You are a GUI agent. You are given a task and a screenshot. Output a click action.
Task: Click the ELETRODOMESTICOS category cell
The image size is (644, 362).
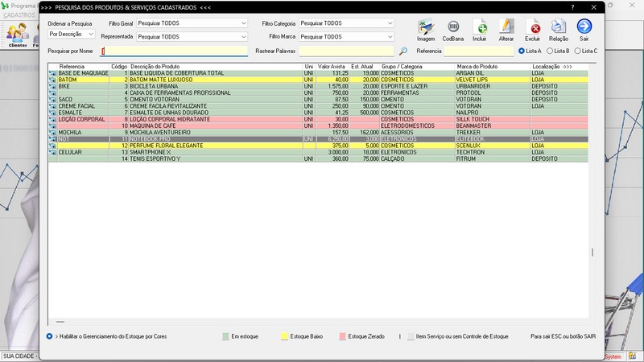(407, 125)
